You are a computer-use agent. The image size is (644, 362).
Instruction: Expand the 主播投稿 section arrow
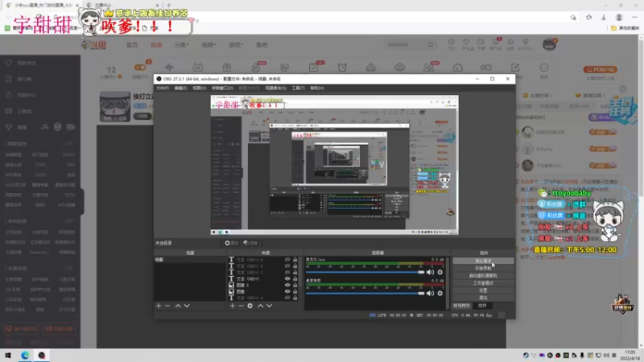(551, 96)
